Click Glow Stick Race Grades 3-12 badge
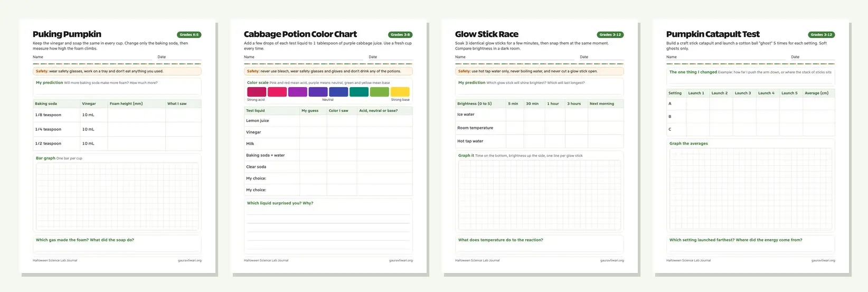Viewport: 868px width, 292px height. point(610,35)
